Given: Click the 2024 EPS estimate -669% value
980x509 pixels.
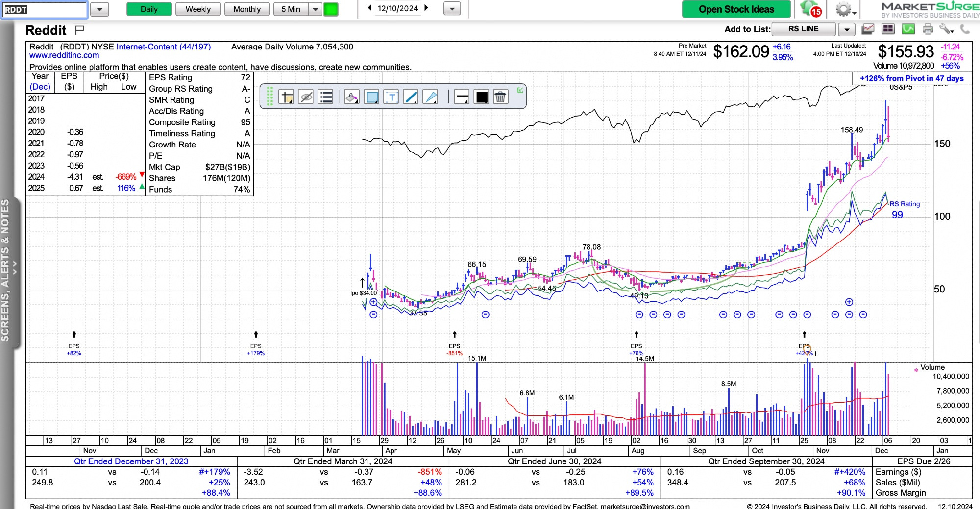Looking at the screenshot, I should tap(126, 177).
